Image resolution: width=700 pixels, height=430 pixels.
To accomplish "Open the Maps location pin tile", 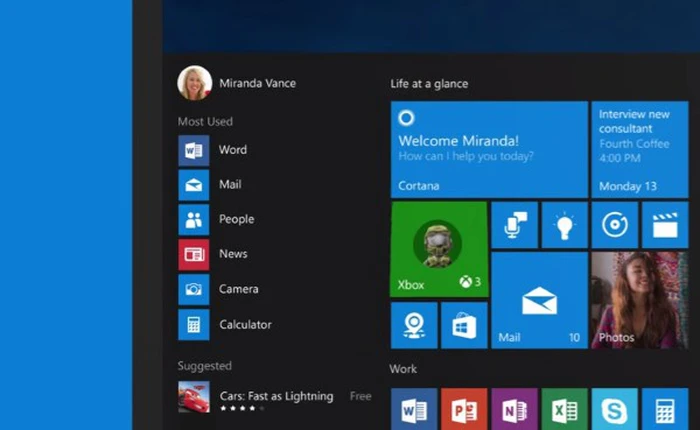I will click(x=414, y=326).
